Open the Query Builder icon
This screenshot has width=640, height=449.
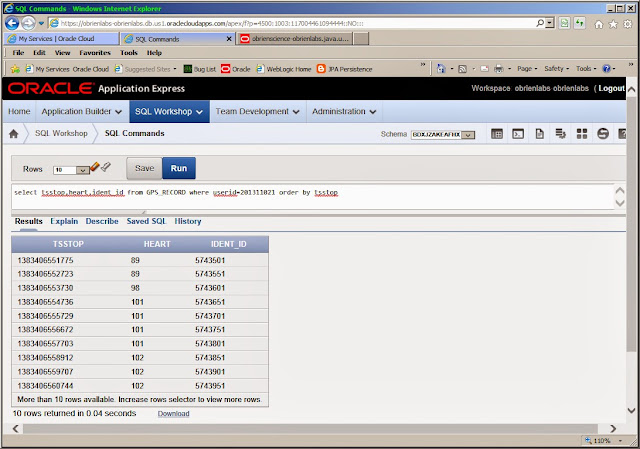(x=560, y=133)
